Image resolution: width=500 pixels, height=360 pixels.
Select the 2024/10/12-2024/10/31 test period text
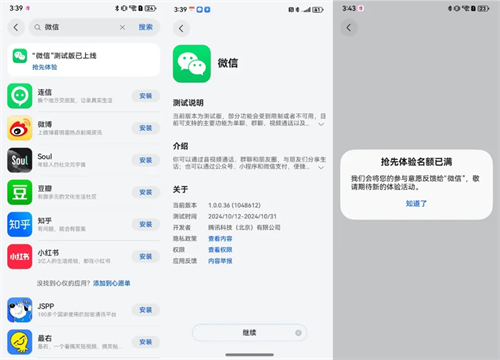(242, 216)
